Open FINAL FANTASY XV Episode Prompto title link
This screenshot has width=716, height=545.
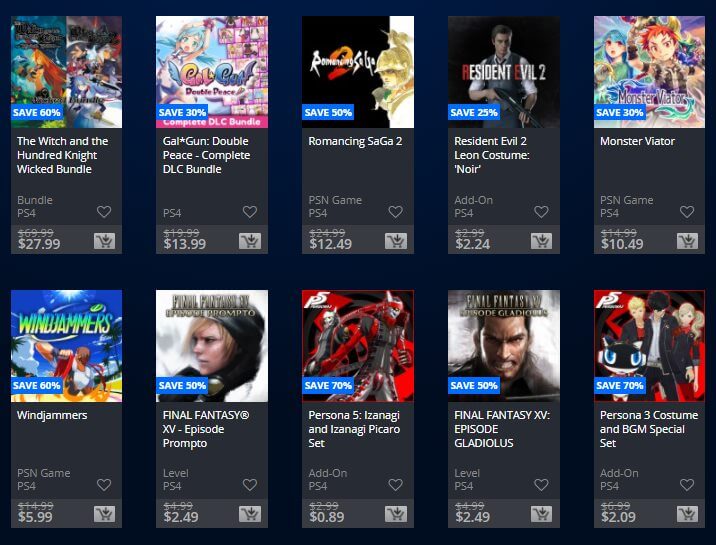pos(206,429)
